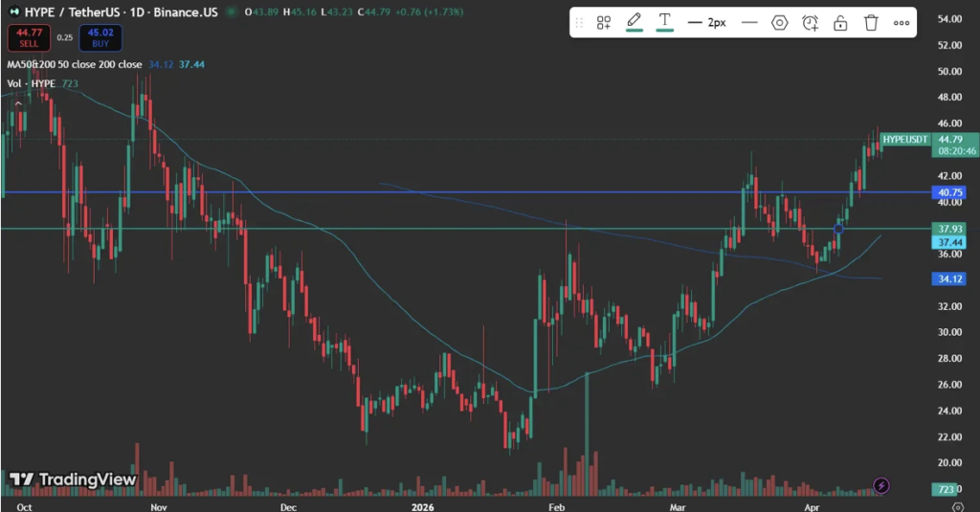980x512 pixels.
Task: Select the MA50&200 indicator legend
Action: pos(75,65)
